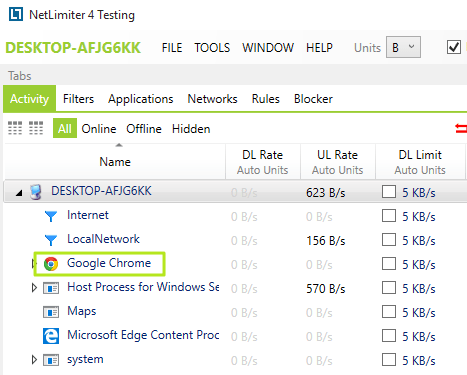Click the red arrows icon in toolbar
467x375 pixels.
tap(461, 128)
